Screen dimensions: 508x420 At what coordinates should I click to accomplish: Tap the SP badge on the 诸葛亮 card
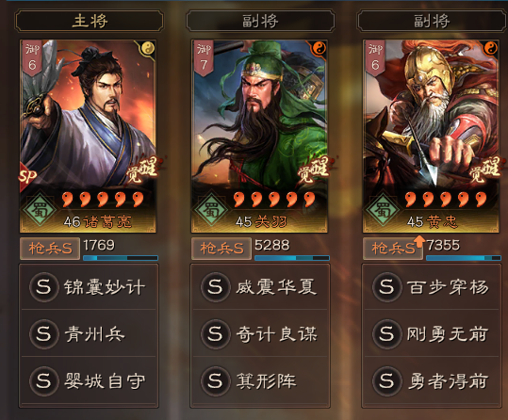(x=27, y=176)
